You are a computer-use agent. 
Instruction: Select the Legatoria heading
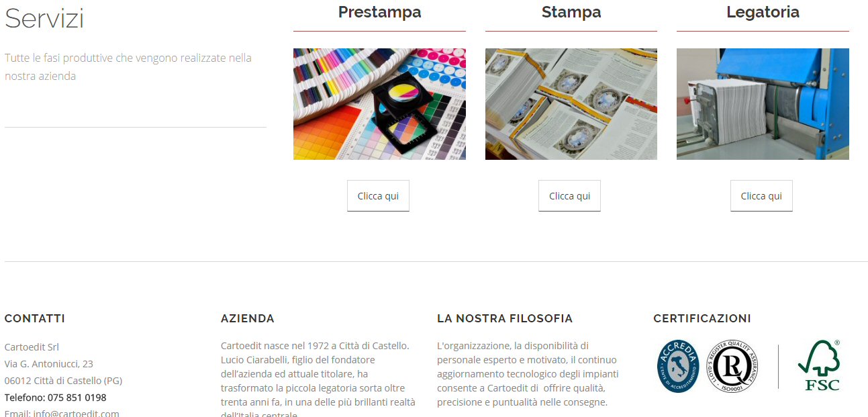coord(763,12)
